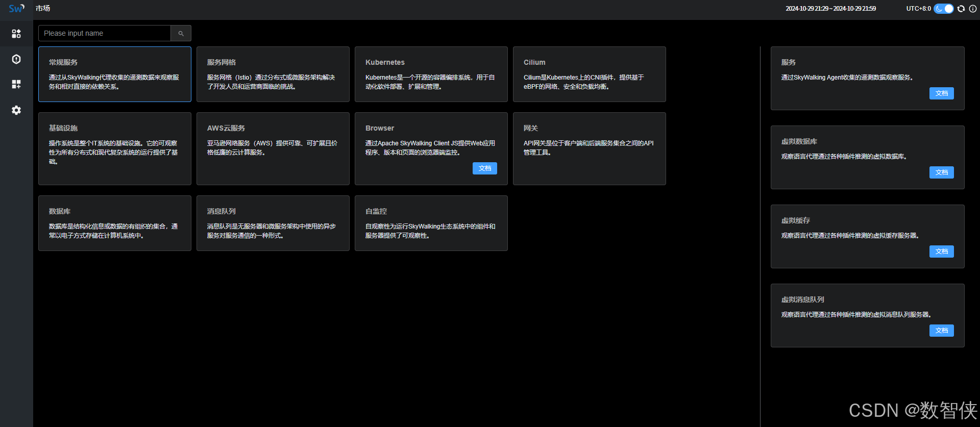980x427 pixels.
Task: Open 文档 button in the 虚拟缓存 panel
Action: tap(942, 252)
